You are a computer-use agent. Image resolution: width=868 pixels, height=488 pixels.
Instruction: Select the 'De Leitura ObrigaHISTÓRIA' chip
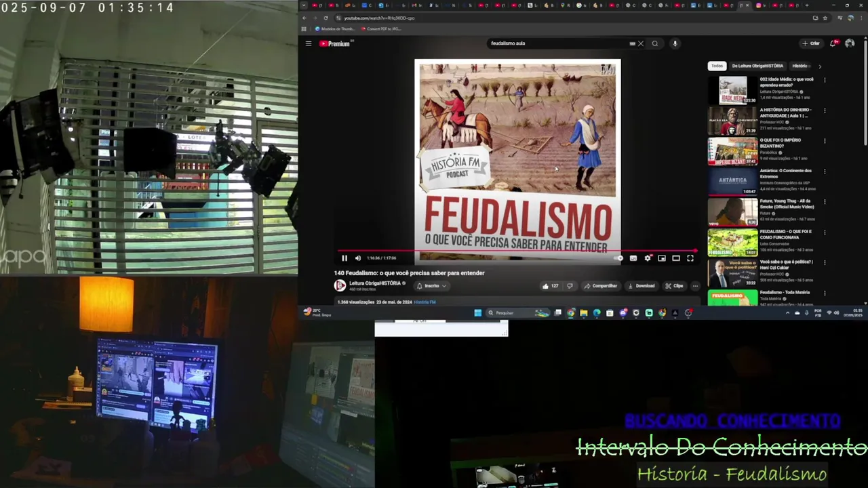(x=757, y=66)
